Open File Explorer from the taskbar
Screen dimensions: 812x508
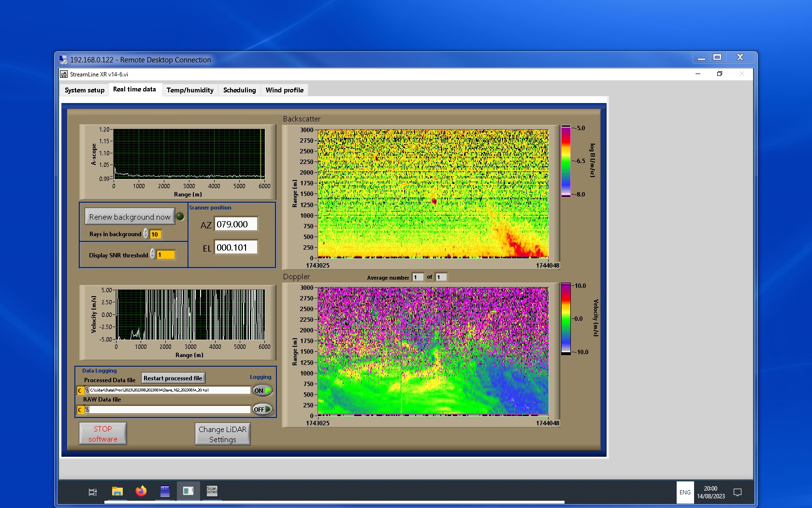click(117, 492)
